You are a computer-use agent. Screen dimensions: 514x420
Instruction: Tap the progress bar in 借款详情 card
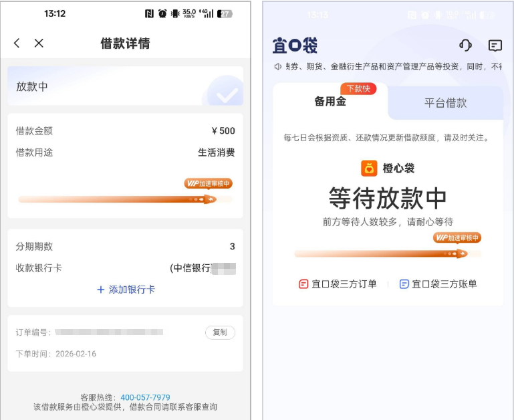tap(125, 199)
